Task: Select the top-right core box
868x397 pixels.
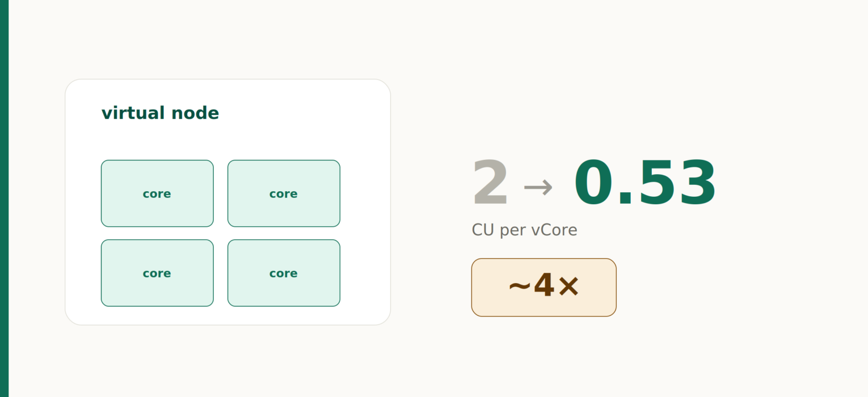Action: 284,193
